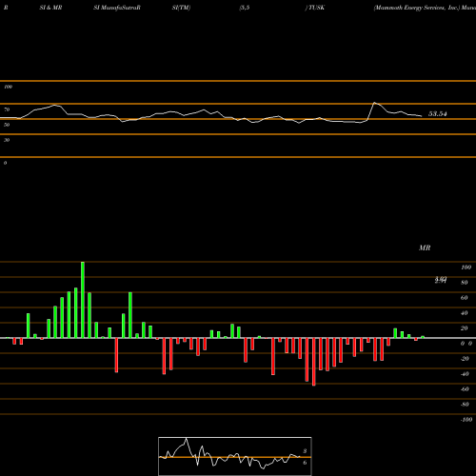The height and width of the screenshot is (476, 476).
Task: Select the 'SI(TM)' header text
Action: tap(181, 8)
